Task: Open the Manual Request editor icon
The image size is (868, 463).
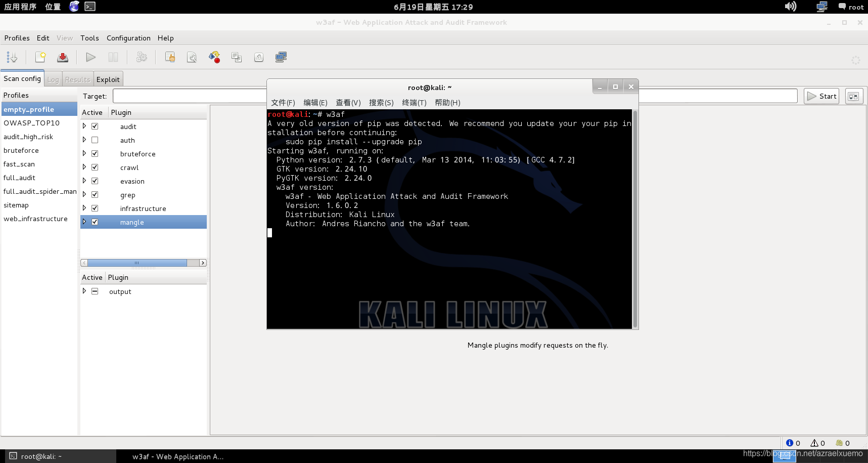Action: tap(170, 57)
